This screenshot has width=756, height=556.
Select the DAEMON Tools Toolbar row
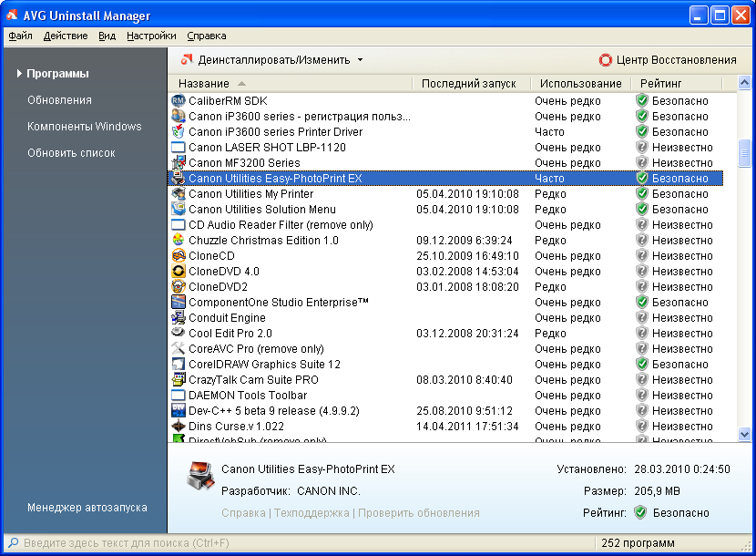pos(445,395)
